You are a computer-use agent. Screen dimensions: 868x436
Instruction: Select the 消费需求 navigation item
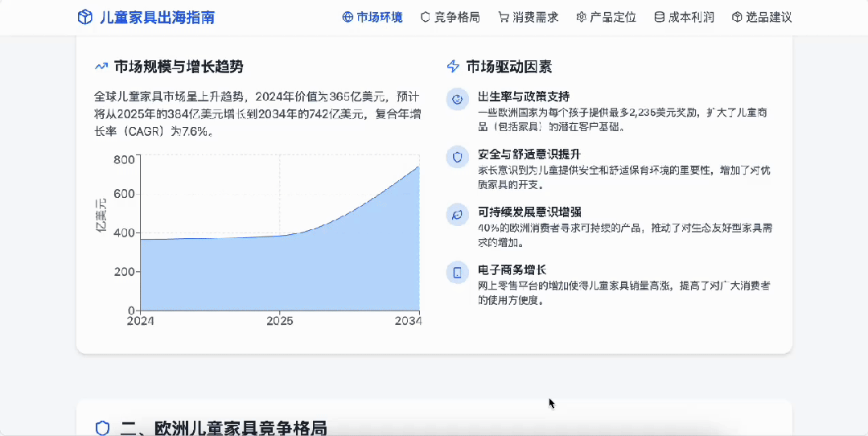tap(528, 17)
